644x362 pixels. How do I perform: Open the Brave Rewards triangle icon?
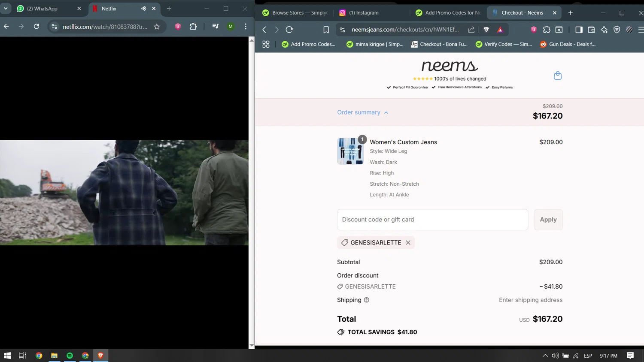tap(500, 30)
